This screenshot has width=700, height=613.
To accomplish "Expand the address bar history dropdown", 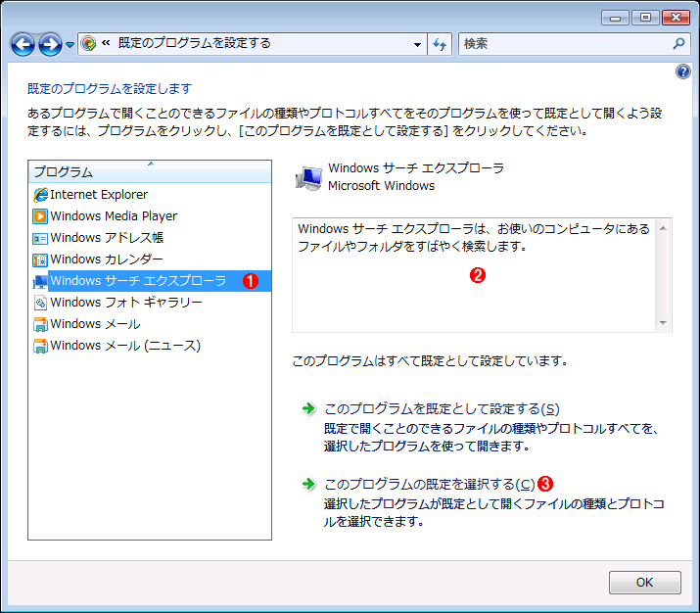I will [417, 44].
